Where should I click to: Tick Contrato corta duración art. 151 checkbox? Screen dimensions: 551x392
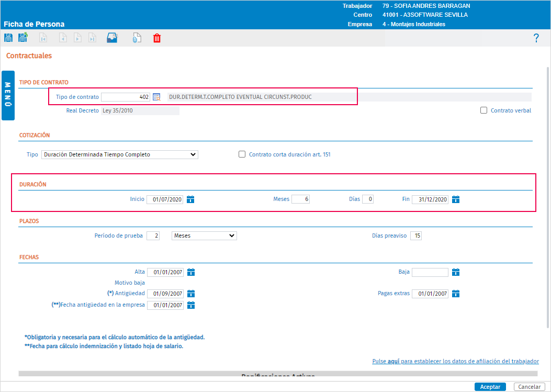(242, 154)
